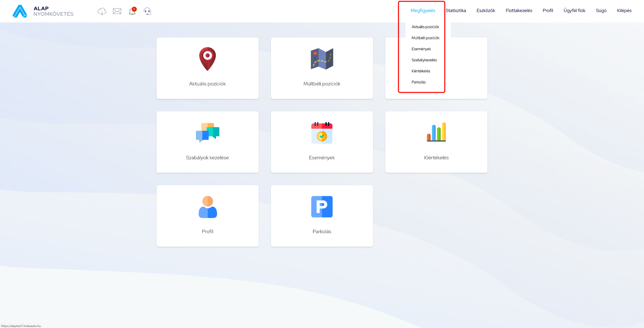Click the notification bell icon
This screenshot has height=328, width=644.
(x=132, y=11)
